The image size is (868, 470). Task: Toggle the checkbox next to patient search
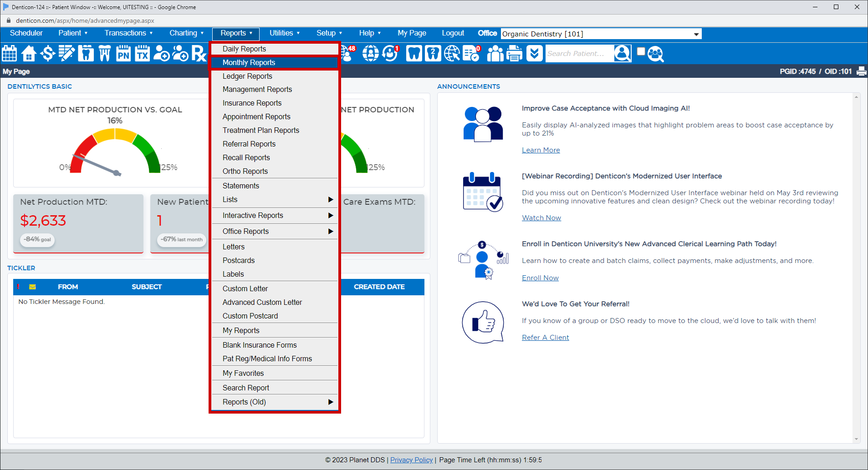point(641,51)
